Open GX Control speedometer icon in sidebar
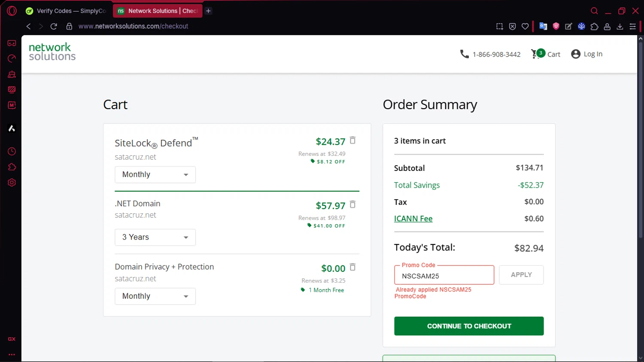The width and height of the screenshot is (644, 362). point(12,58)
